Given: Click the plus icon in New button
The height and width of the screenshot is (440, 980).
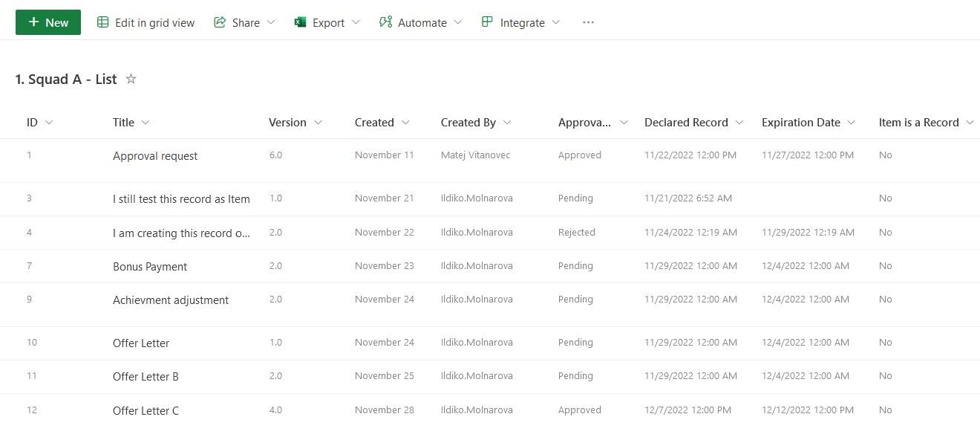Looking at the screenshot, I should click(33, 22).
